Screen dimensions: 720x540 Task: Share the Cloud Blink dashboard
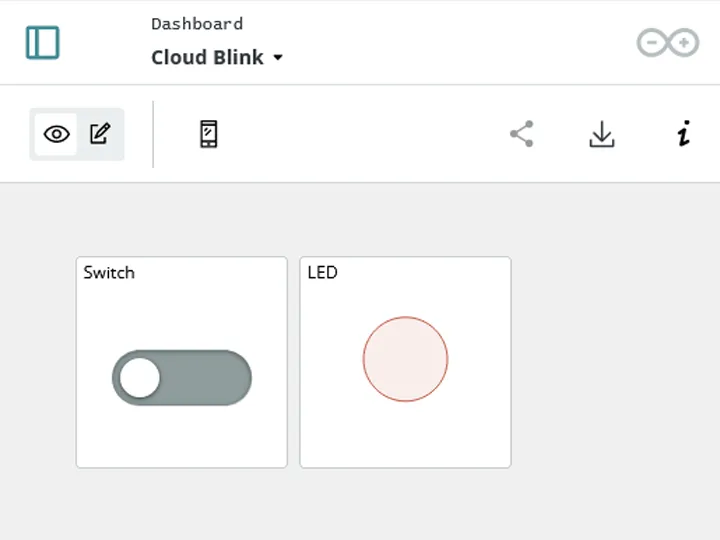click(x=522, y=134)
